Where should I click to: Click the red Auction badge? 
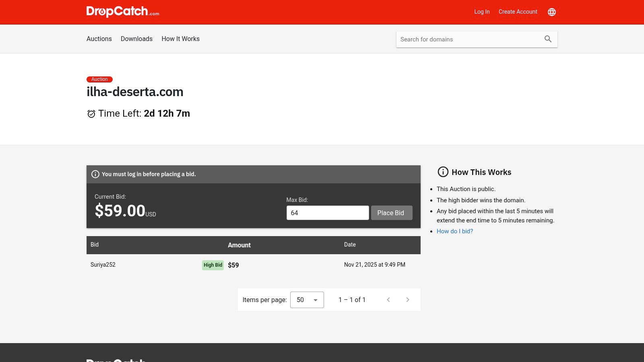99,79
